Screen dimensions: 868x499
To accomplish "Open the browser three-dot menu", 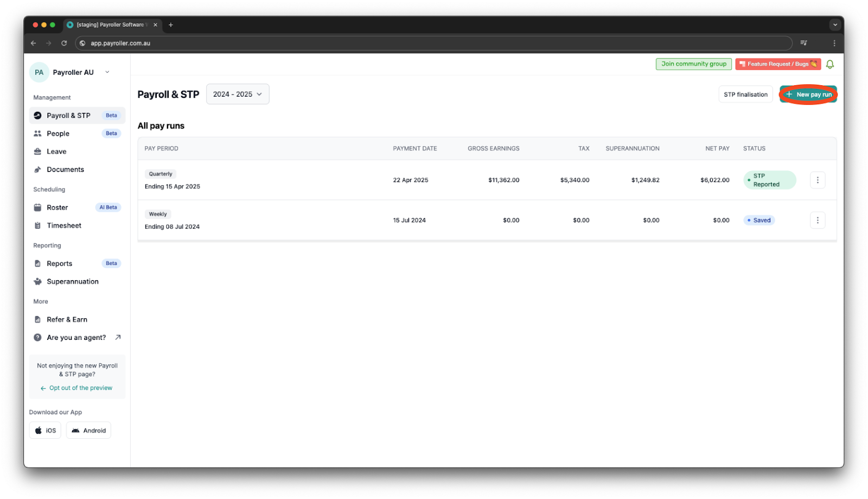I will coord(834,43).
